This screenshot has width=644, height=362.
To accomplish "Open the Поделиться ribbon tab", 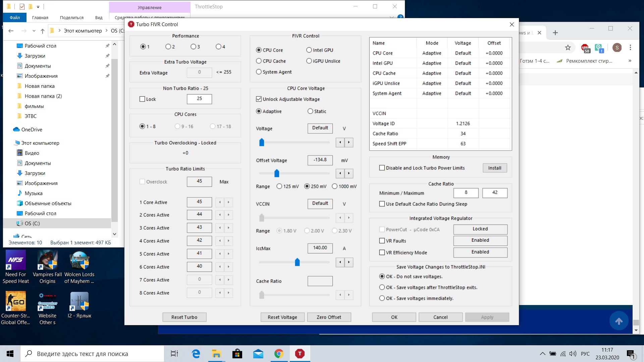I will [71, 17].
